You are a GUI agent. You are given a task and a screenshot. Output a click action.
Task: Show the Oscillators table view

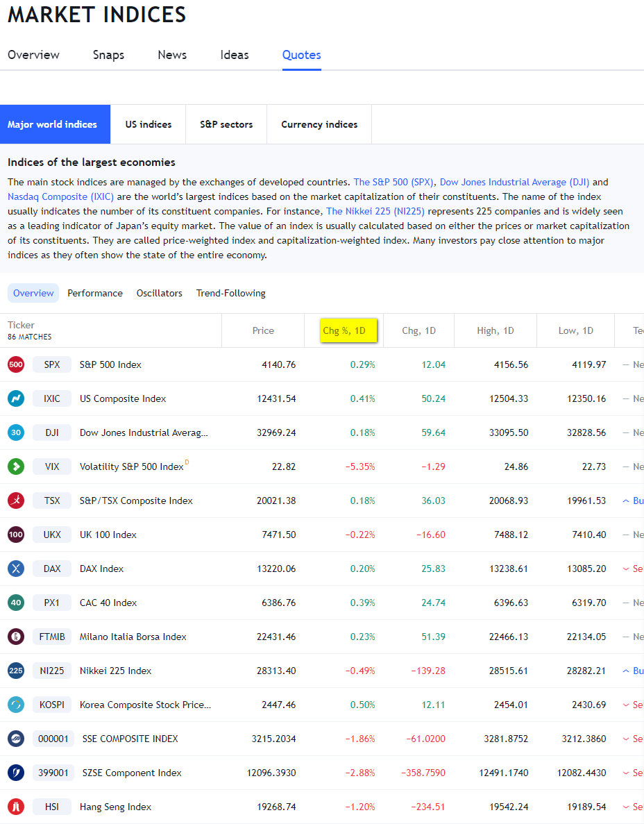[x=159, y=293]
